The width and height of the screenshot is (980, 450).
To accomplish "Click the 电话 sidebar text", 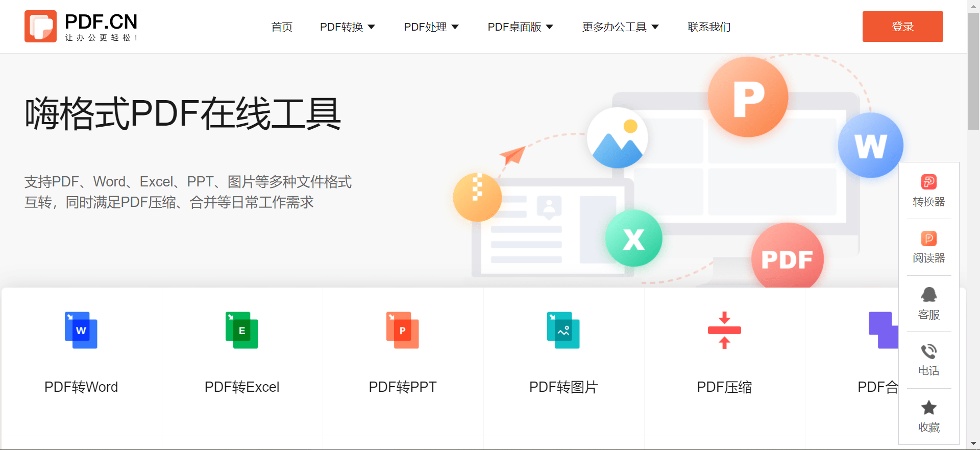I will tap(929, 370).
